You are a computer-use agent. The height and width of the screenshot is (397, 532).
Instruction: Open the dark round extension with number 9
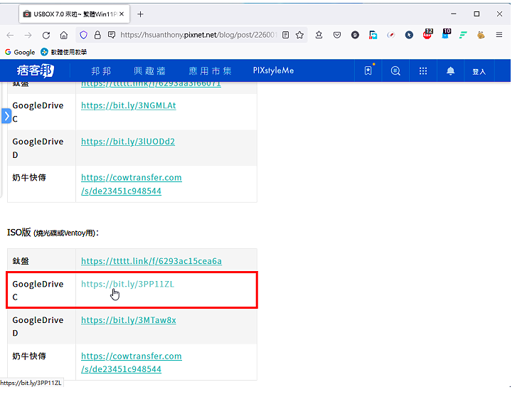point(355,35)
